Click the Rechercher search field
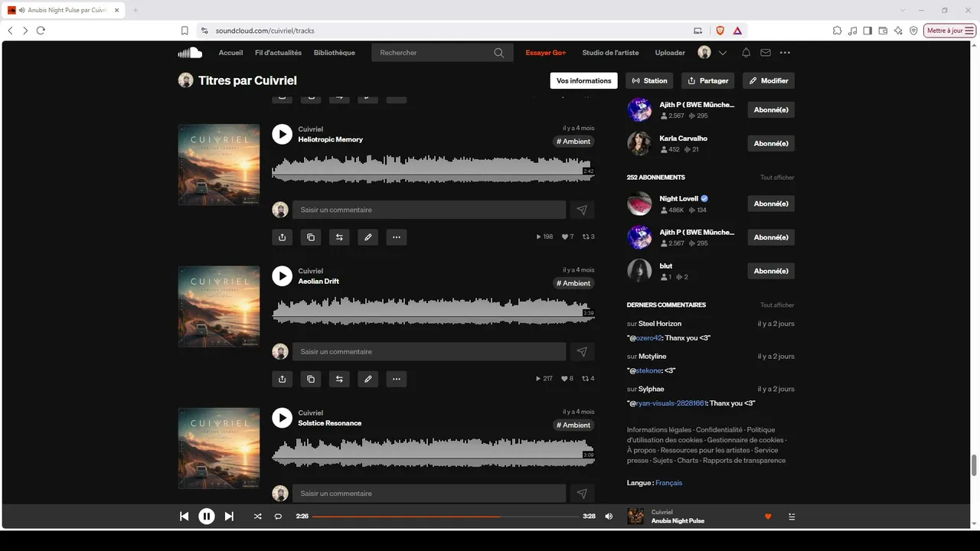 (443, 53)
